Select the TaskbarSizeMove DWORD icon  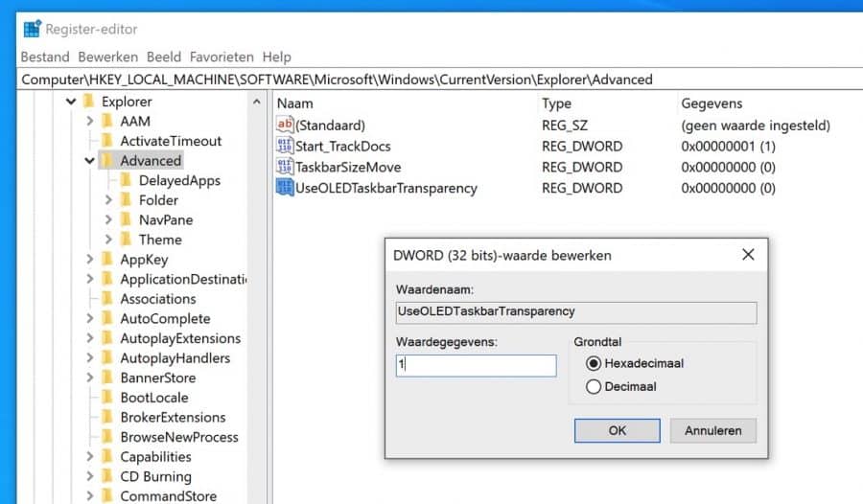[x=285, y=166]
